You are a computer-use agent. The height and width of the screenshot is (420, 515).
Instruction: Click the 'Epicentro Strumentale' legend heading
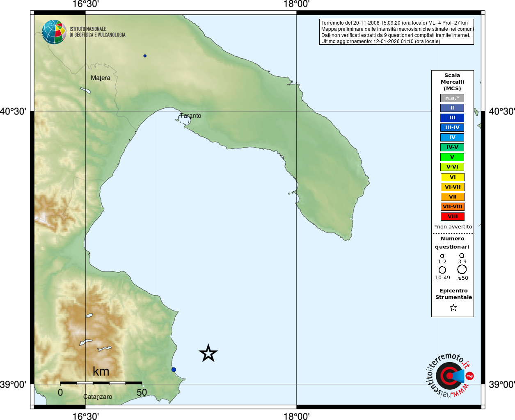[453, 294]
